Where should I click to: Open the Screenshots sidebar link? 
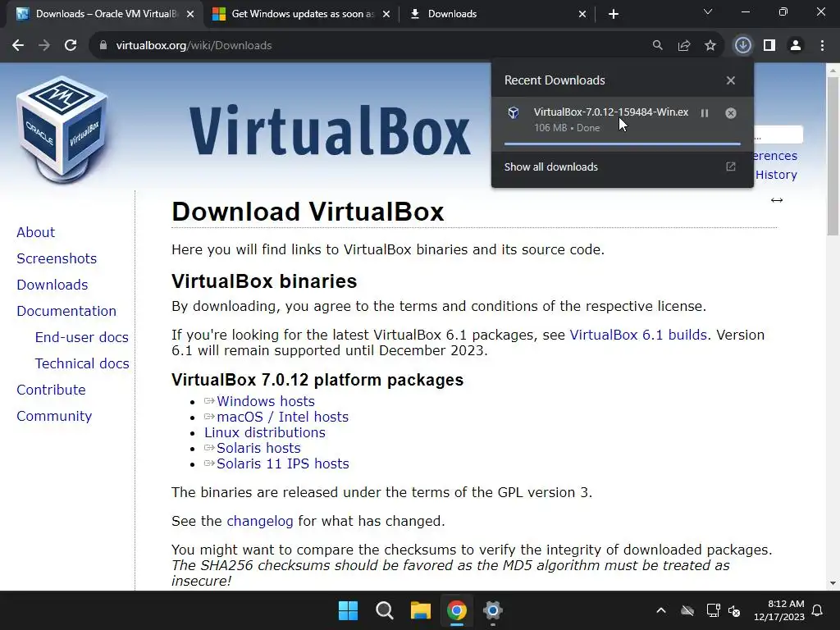click(x=57, y=258)
